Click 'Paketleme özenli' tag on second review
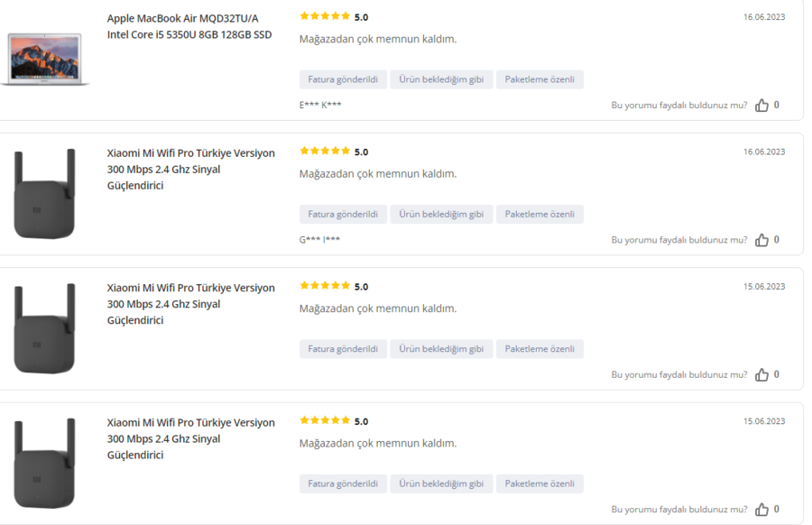This screenshot has height=525, width=812. tap(540, 215)
